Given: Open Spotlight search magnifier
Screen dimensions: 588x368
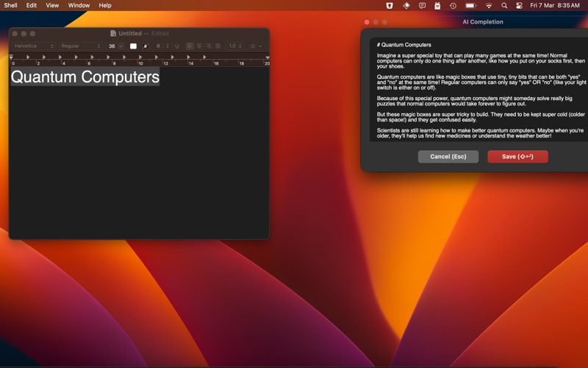Looking at the screenshot, I should coord(504,6).
